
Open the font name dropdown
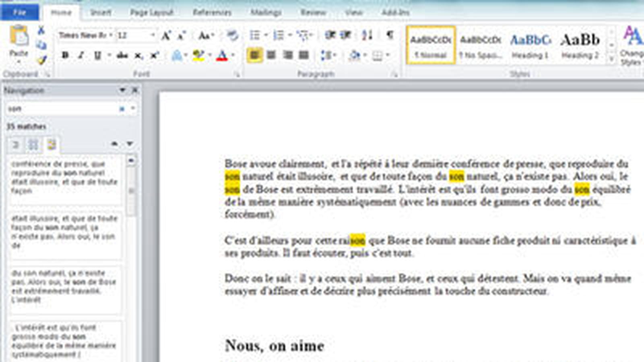pos(111,35)
